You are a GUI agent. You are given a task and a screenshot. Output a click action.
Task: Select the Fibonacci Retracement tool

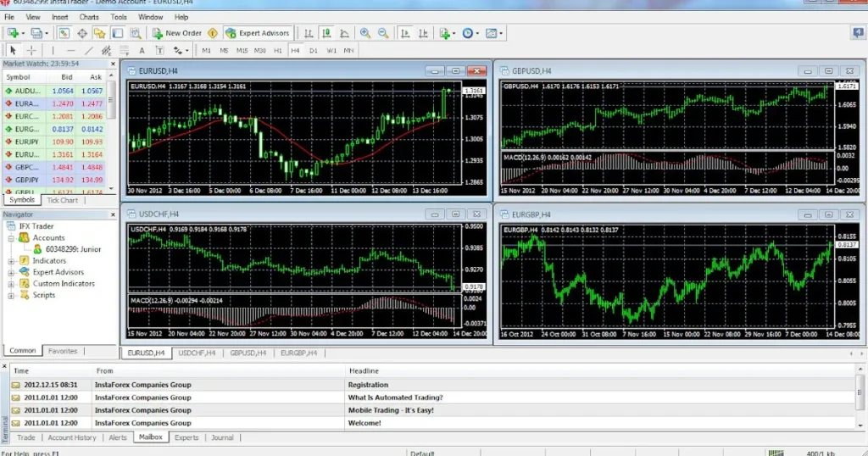pyautogui.click(x=125, y=50)
